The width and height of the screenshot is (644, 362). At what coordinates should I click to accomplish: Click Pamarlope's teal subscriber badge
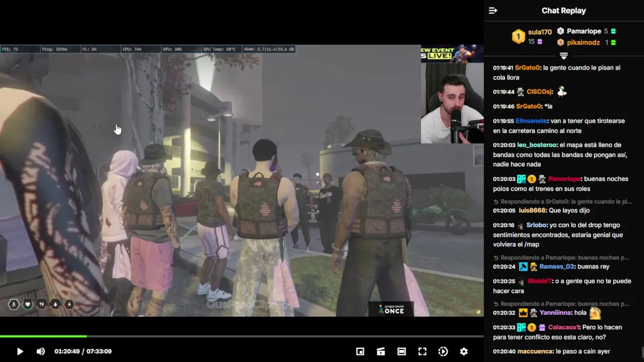(x=521, y=179)
